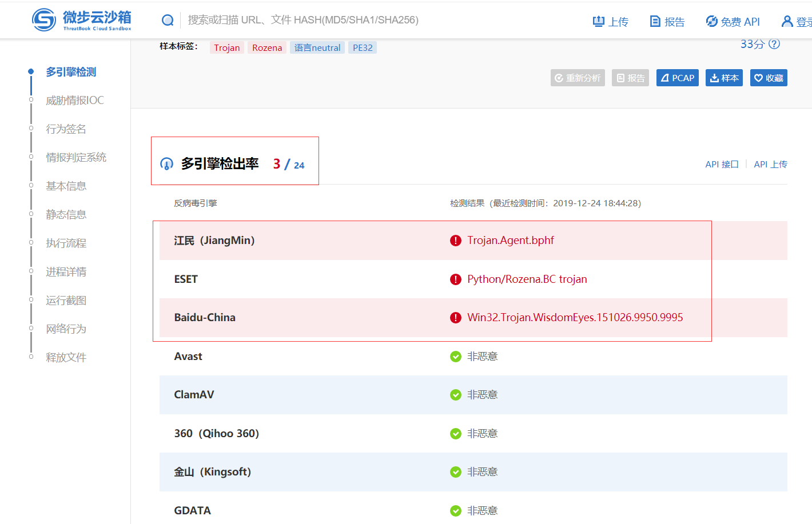Click the 反病毒引擎 column header
Viewport: 812px width, 524px height.
(196, 203)
